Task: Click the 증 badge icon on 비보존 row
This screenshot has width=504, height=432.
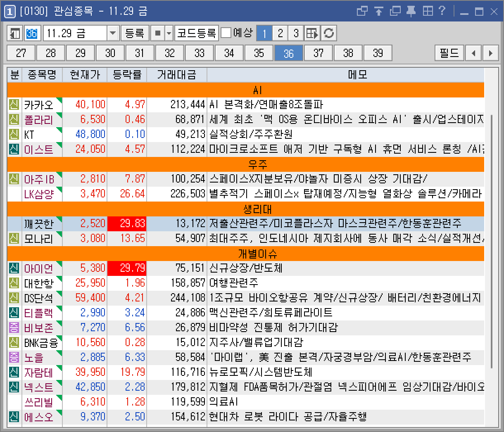Action: [x=14, y=328]
